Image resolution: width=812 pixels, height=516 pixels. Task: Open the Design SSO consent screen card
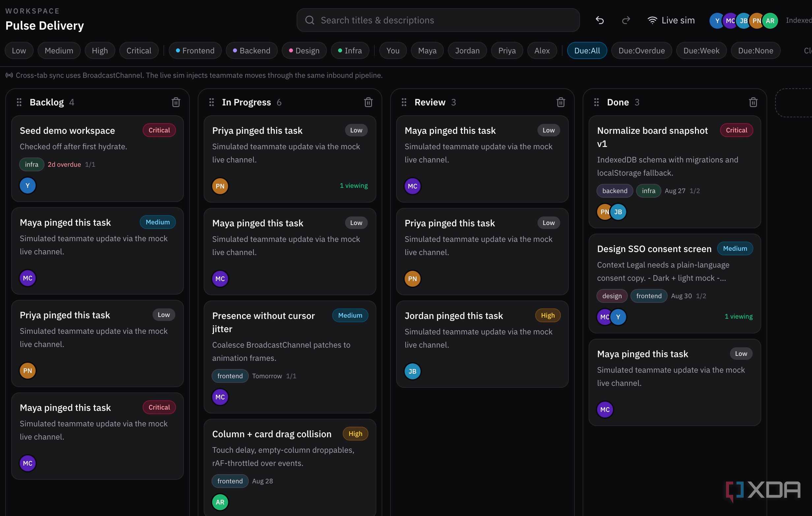pyautogui.click(x=675, y=283)
